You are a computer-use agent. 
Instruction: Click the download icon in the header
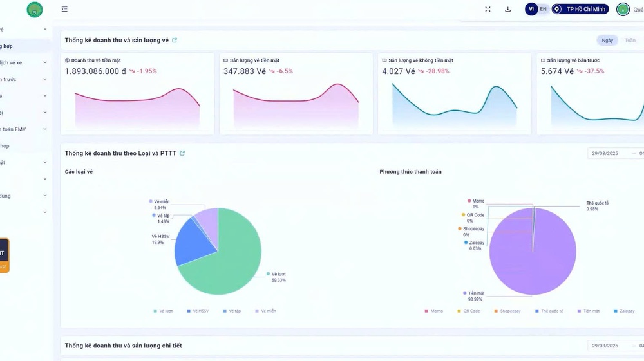click(507, 9)
